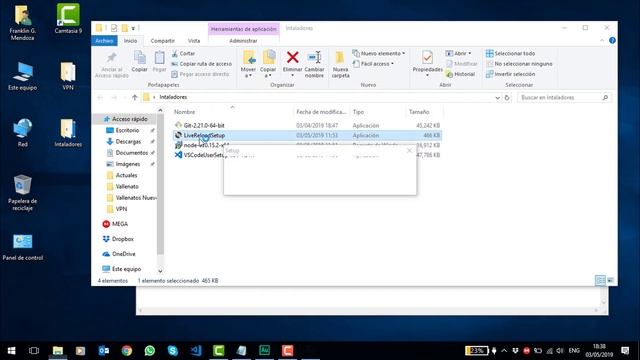Select the LiveReloadSetup file
Viewport: 640px width, 360px height.
(x=204, y=135)
